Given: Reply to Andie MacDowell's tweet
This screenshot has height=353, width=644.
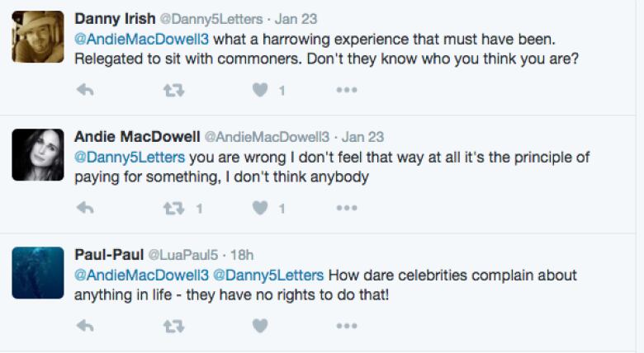Looking at the screenshot, I should tap(85, 208).
